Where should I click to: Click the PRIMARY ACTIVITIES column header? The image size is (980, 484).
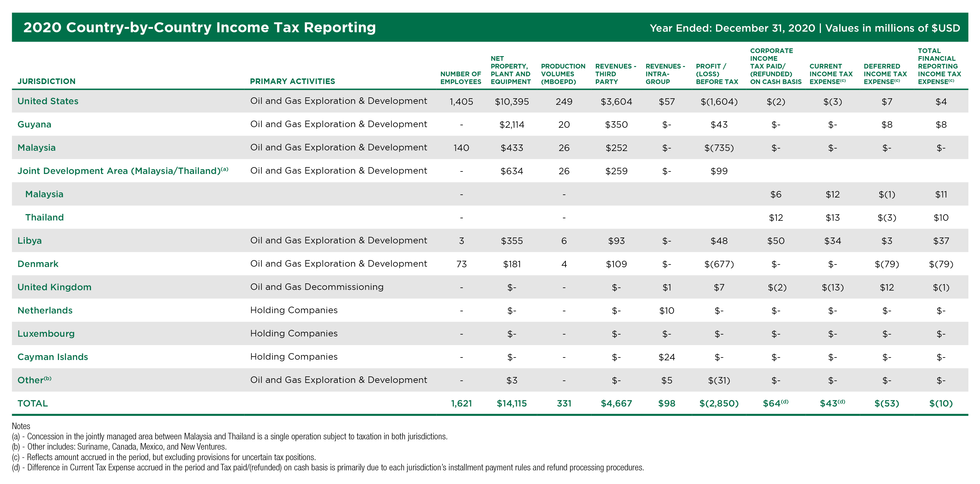pyautogui.click(x=292, y=81)
